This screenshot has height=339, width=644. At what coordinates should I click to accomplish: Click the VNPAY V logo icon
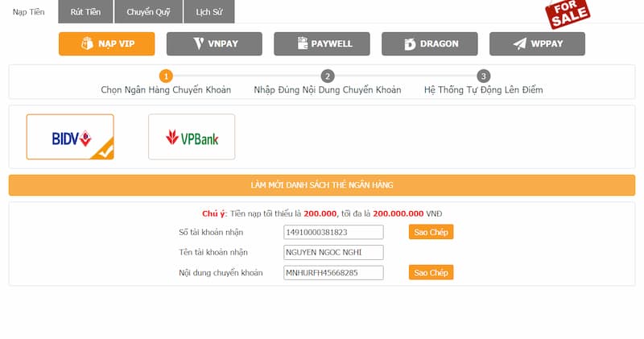pyautogui.click(x=198, y=43)
